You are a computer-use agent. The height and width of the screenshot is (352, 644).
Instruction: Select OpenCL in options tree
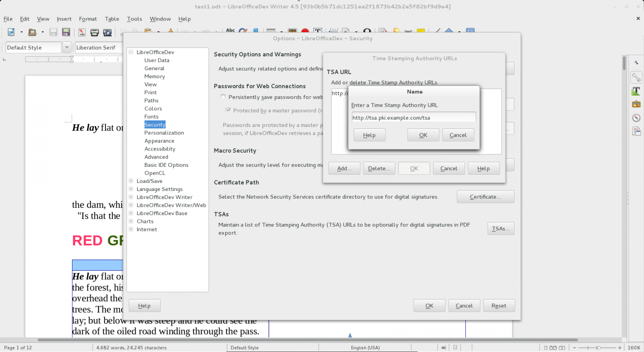(x=155, y=173)
